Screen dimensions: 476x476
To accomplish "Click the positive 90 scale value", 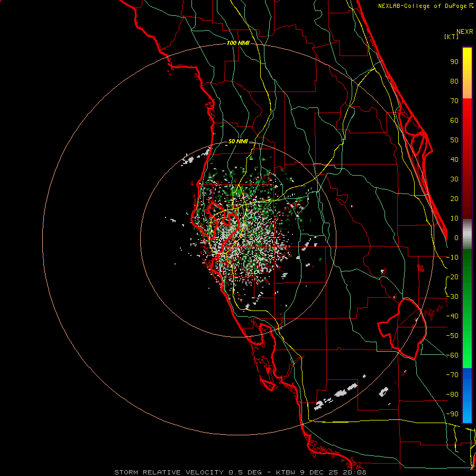I will point(454,62).
